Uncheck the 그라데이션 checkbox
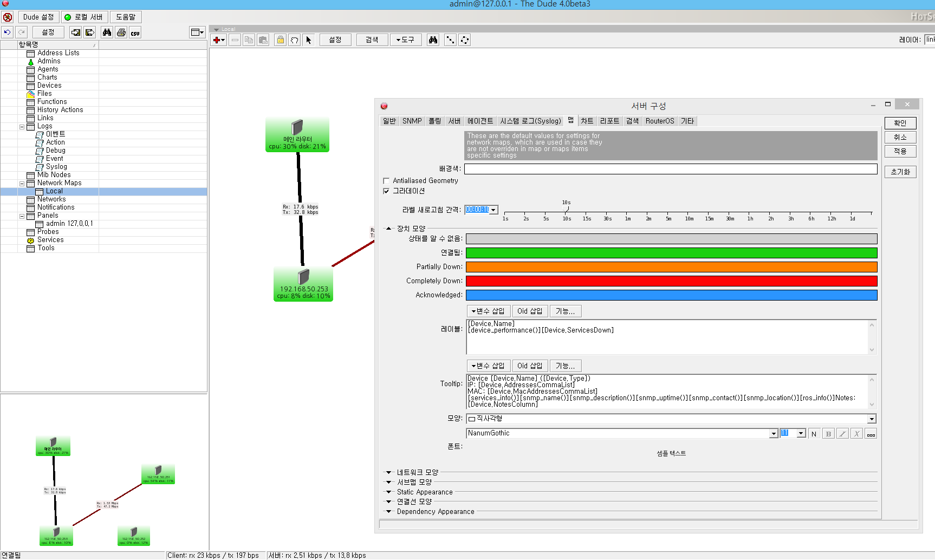Viewport: 935px width, 560px height. click(x=386, y=191)
